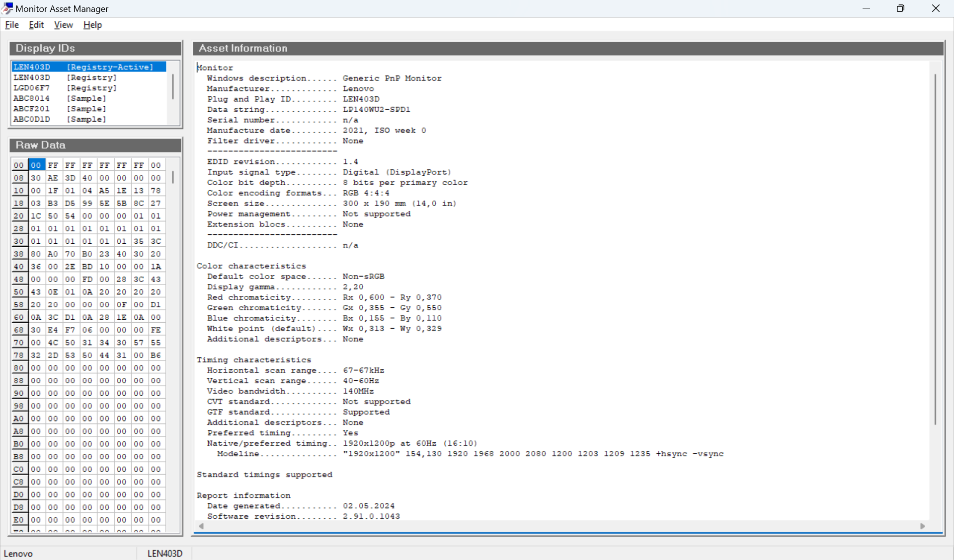Viewport: 954px width, 560px height.
Task: Open the Help menu
Action: coord(92,25)
